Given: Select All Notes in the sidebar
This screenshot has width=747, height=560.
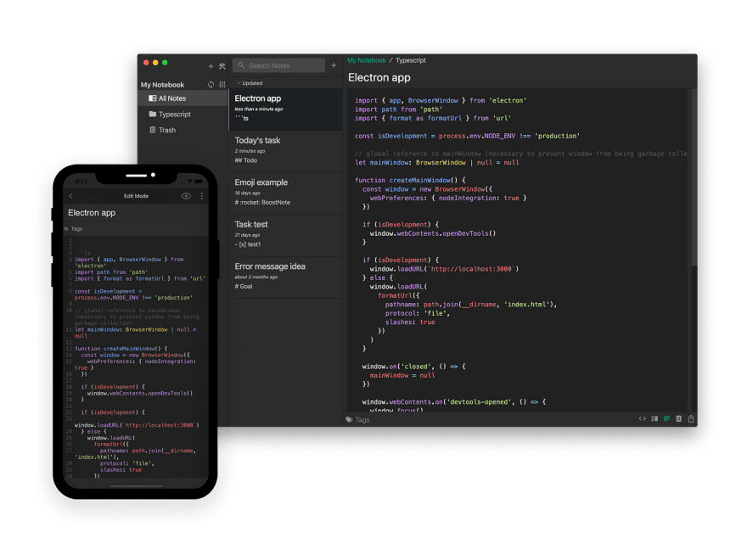Looking at the screenshot, I should (183, 98).
